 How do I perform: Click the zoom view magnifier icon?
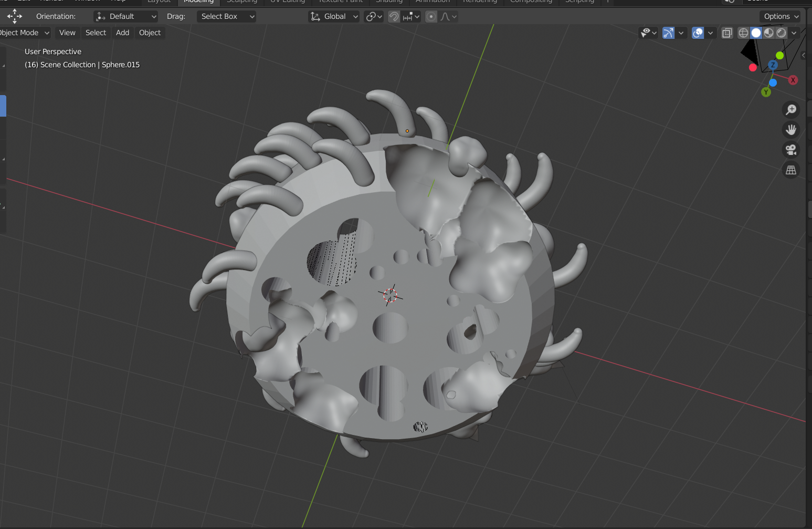click(x=790, y=110)
